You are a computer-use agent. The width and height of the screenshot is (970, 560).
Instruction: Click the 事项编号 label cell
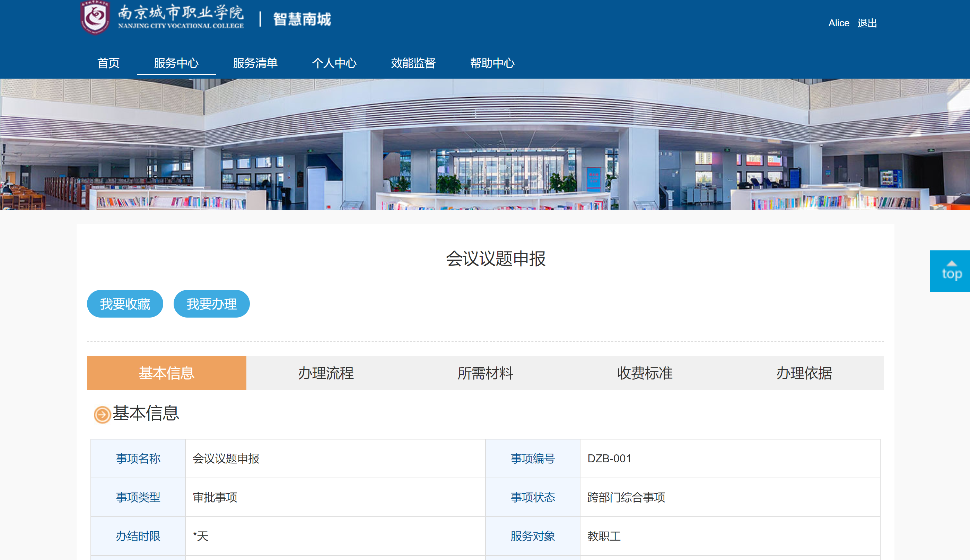point(533,459)
